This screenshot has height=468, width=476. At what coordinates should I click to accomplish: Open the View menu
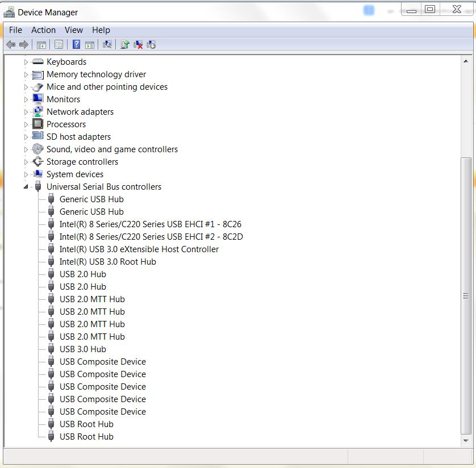[74, 30]
